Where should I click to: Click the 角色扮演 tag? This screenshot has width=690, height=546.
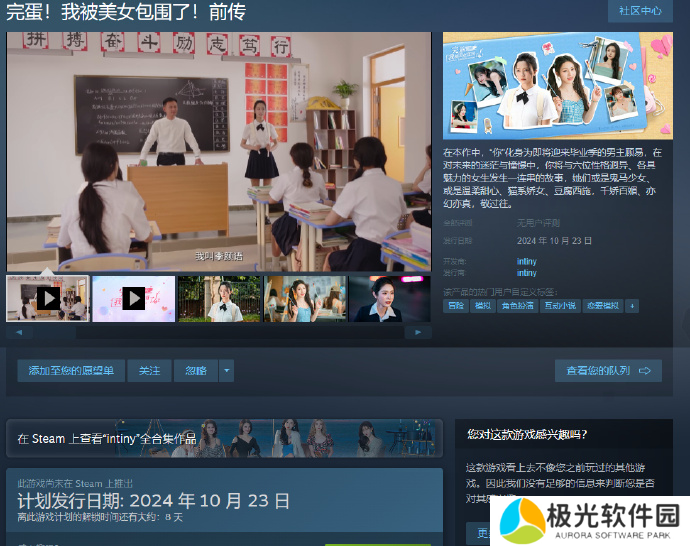pos(518,305)
